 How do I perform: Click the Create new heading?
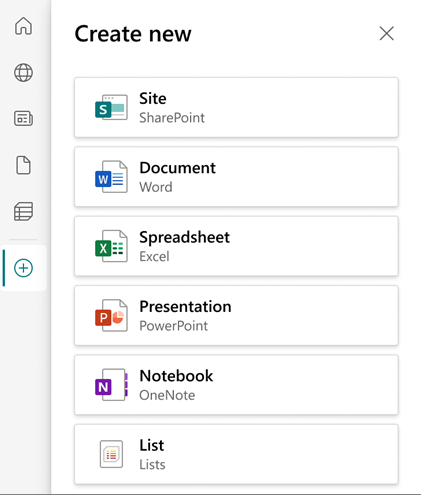click(x=133, y=34)
